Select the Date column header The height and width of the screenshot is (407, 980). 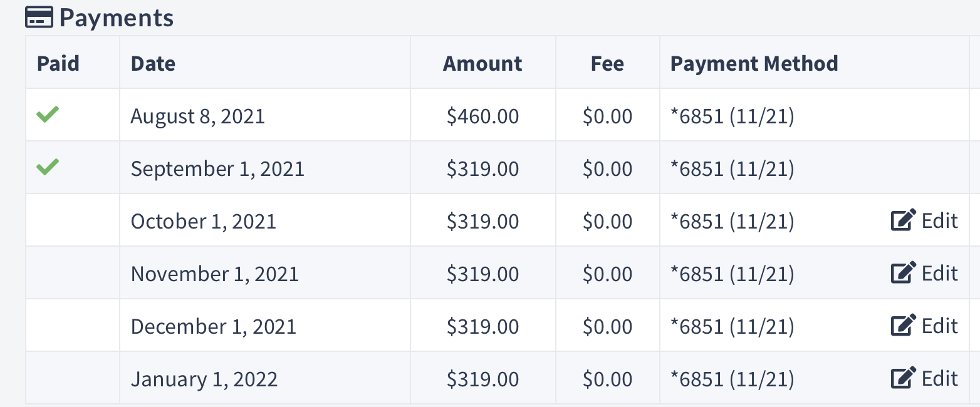(153, 64)
